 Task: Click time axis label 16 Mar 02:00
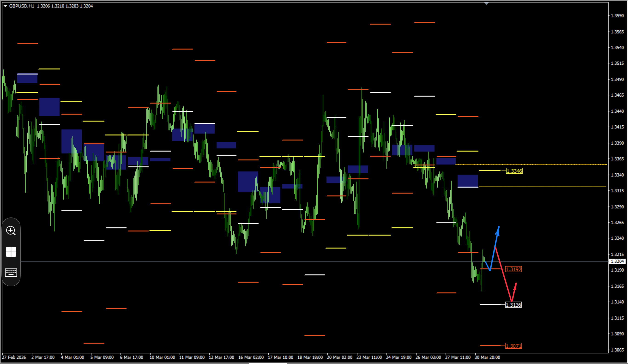coord(251,357)
